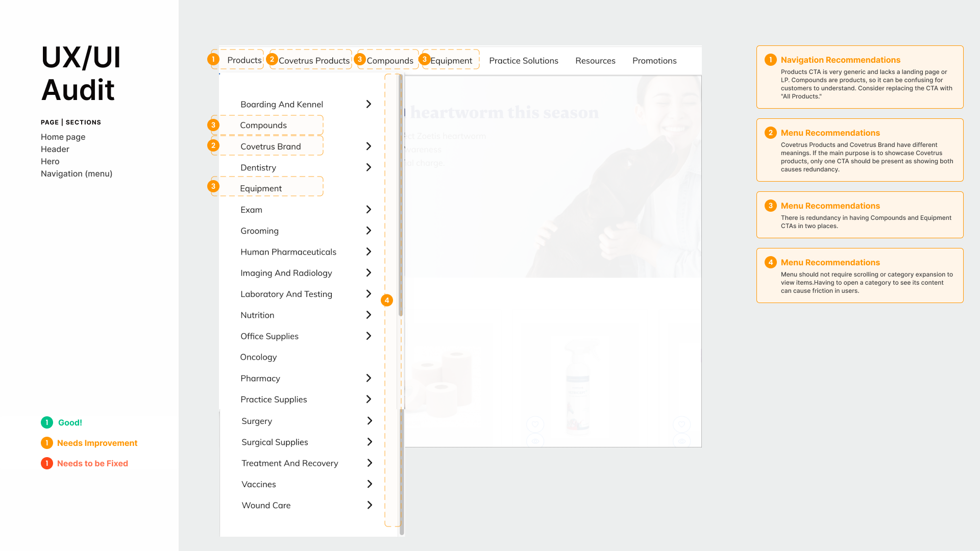Expand the Covetrus Brand category arrow
The width and height of the screenshot is (980, 551).
[x=369, y=146]
